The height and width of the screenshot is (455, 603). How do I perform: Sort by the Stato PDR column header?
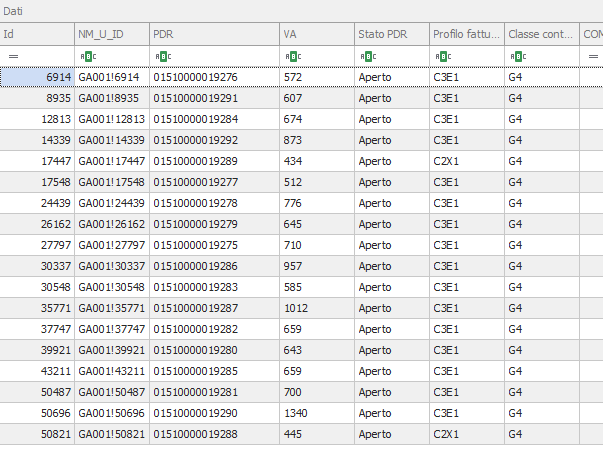pyautogui.click(x=392, y=34)
